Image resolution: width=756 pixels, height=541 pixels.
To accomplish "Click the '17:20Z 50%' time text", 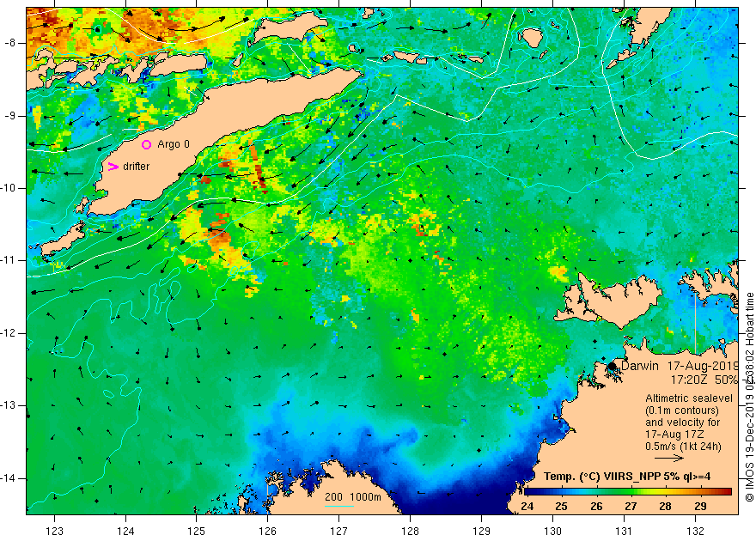I will 704,380.
